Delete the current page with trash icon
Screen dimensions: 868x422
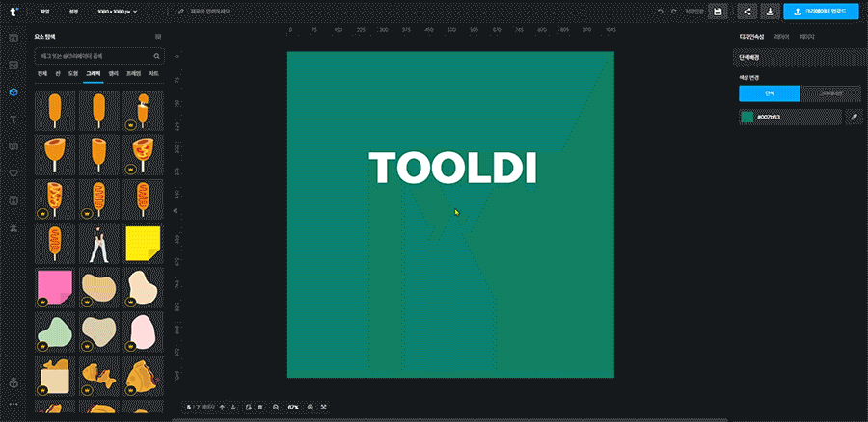(260, 408)
